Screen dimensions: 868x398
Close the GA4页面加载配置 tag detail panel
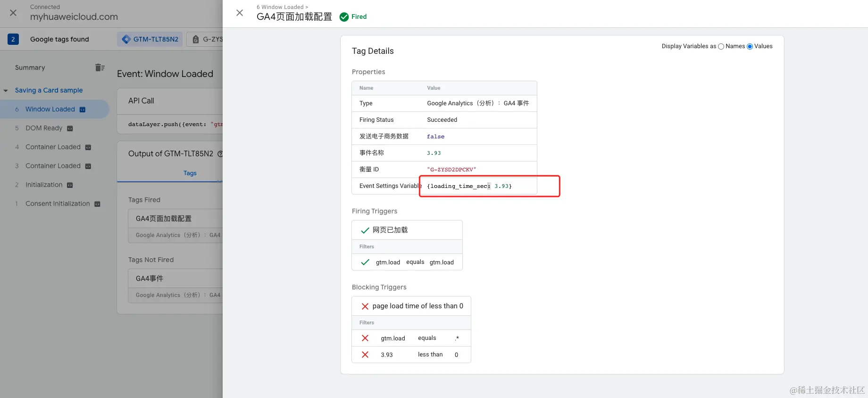click(x=240, y=13)
